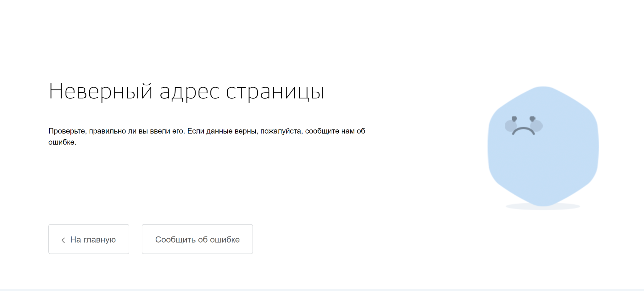Click the right tear blob on the face
644x291 pixels.
pos(537,126)
